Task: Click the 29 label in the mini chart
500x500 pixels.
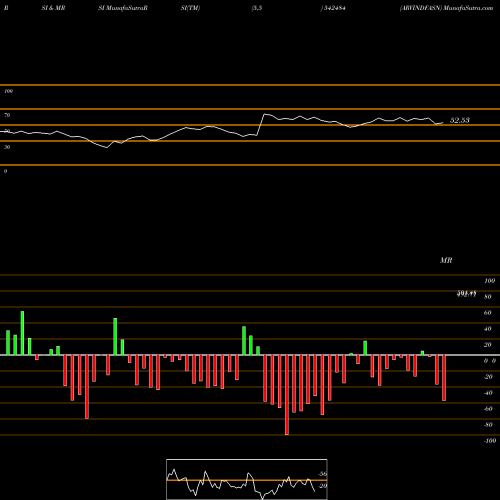Action: pos(322,486)
